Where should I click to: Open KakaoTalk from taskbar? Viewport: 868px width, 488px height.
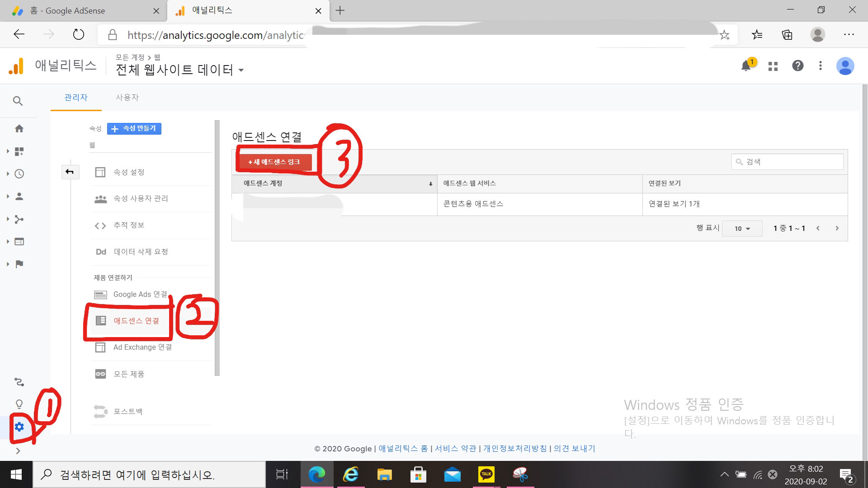pyautogui.click(x=486, y=474)
